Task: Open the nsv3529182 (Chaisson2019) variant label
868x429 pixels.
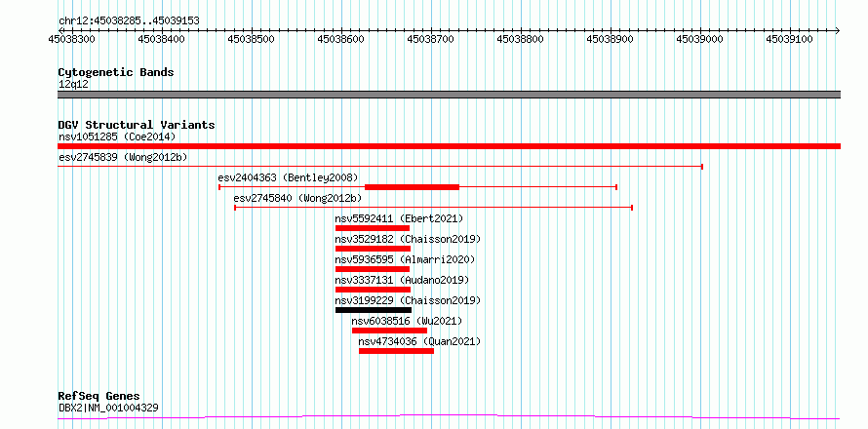Action: pyautogui.click(x=408, y=239)
